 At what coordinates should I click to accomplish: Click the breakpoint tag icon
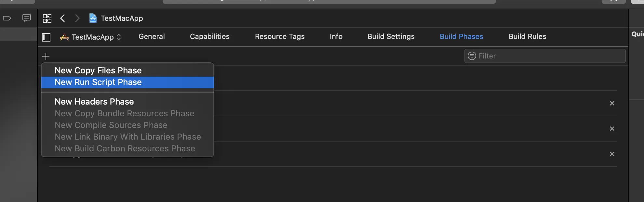pyautogui.click(x=7, y=18)
